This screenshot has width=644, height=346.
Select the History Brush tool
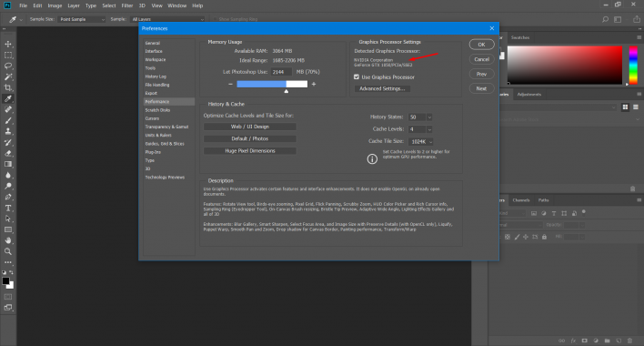point(8,142)
